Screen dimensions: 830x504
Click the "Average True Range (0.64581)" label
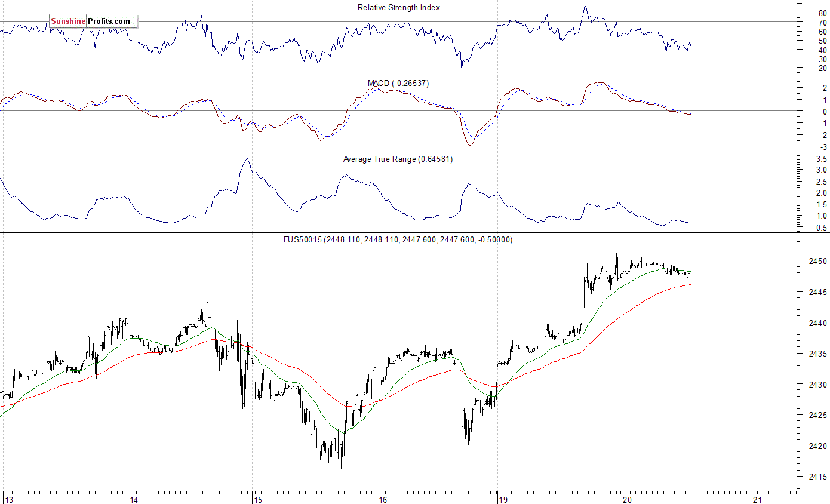[398, 159]
